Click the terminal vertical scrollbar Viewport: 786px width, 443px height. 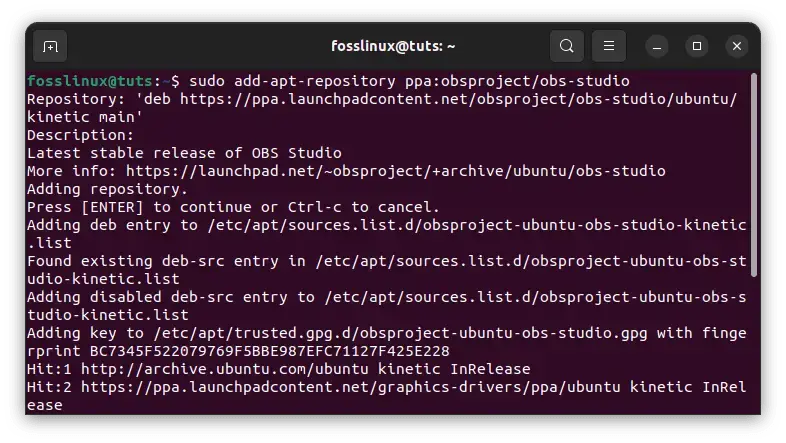pos(754,175)
